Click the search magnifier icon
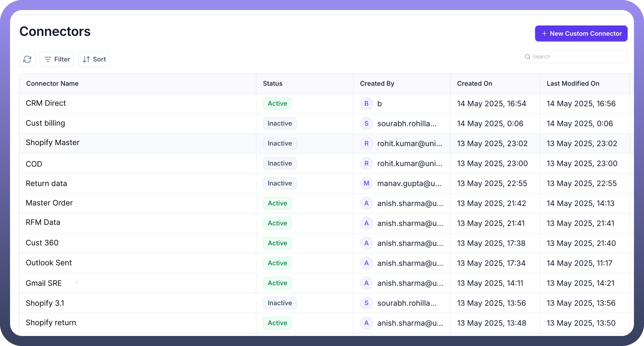644x346 pixels. click(528, 57)
